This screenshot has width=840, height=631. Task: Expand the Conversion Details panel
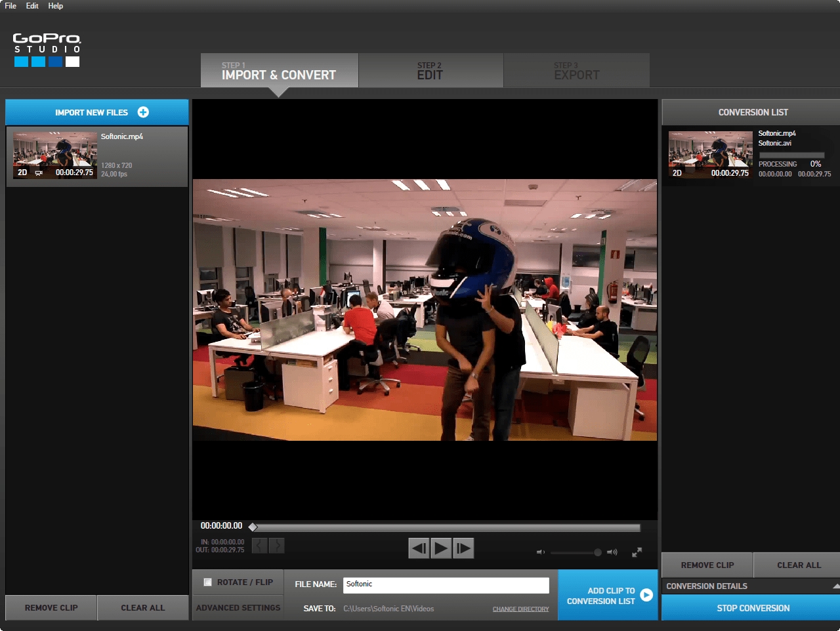[x=835, y=586]
